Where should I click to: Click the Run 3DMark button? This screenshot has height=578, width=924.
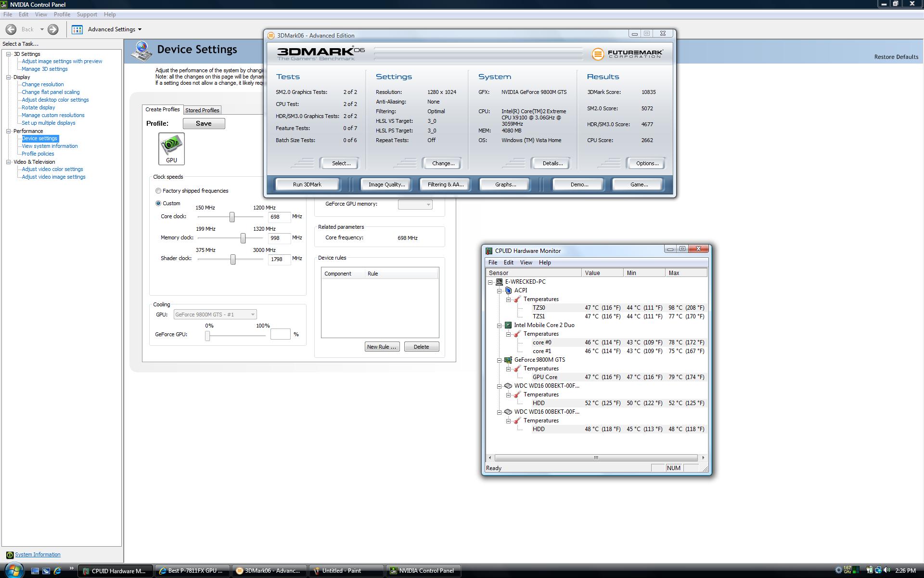tap(307, 184)
